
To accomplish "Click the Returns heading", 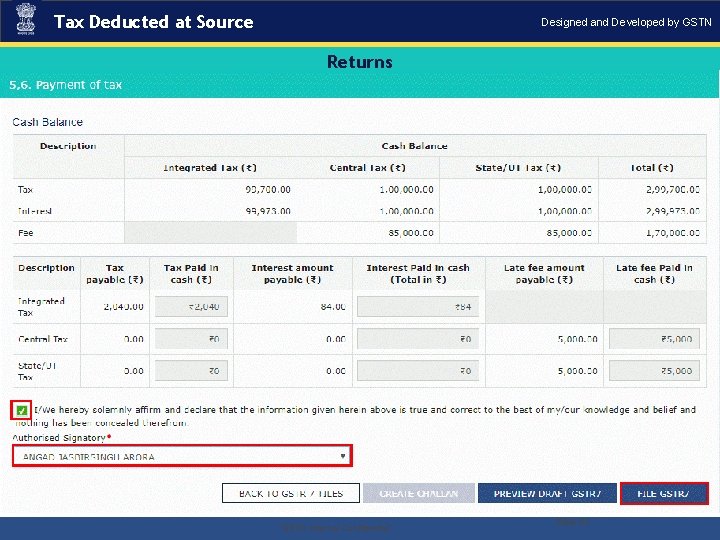I will [360, 62].
